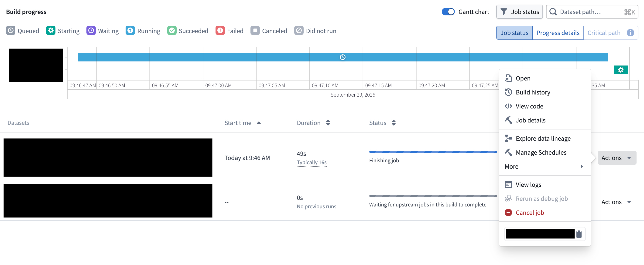Click the Typically 16s link
The height and width of the screenshot is (265, 644).
click(x=312, y=162)
